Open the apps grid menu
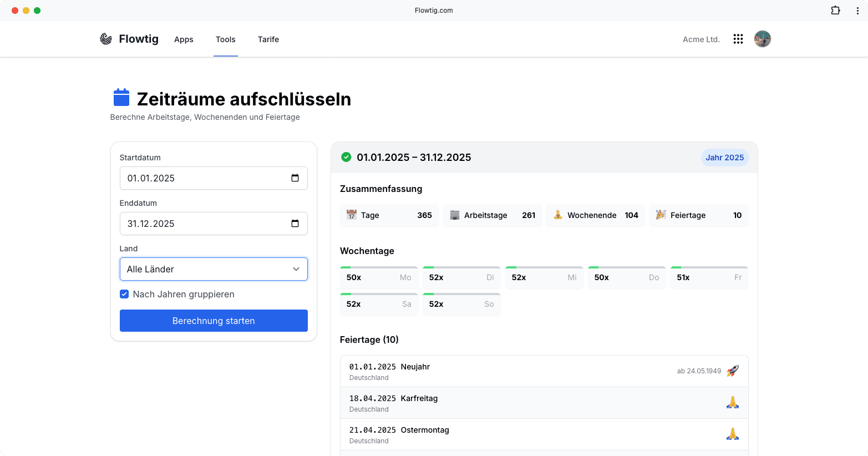The image size is (868, 456). 738,39
